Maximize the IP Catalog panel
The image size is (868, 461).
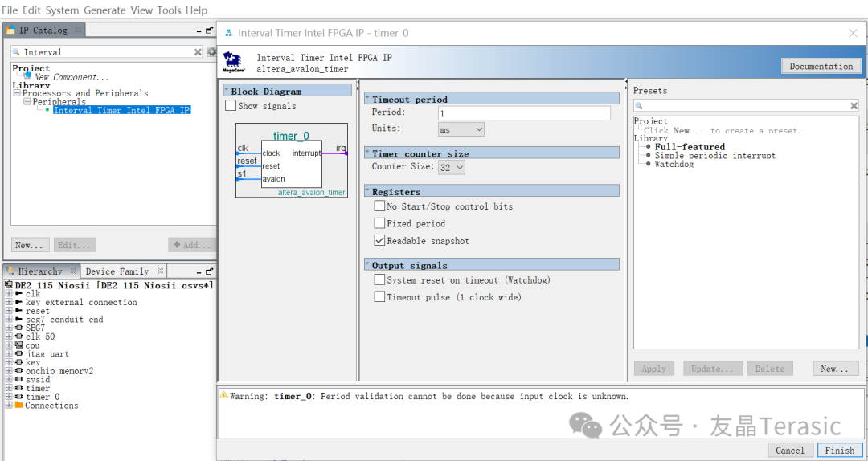[x=210, y=31]
